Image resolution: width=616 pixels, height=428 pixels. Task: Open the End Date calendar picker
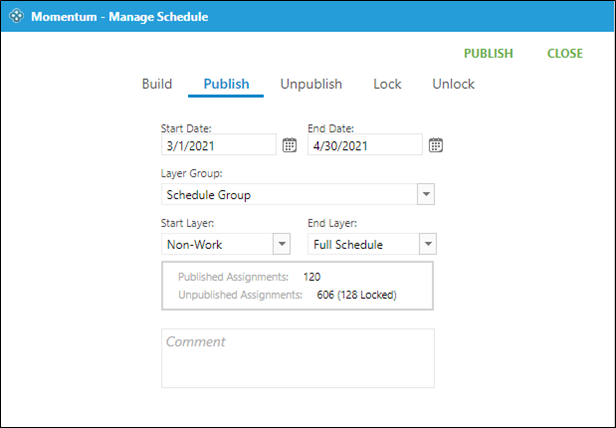tap(436, 145)
